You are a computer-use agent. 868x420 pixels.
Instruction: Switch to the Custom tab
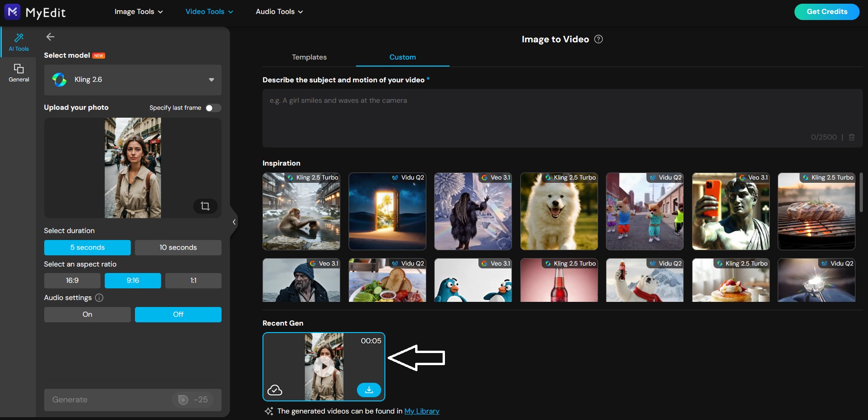click(403, 57)
